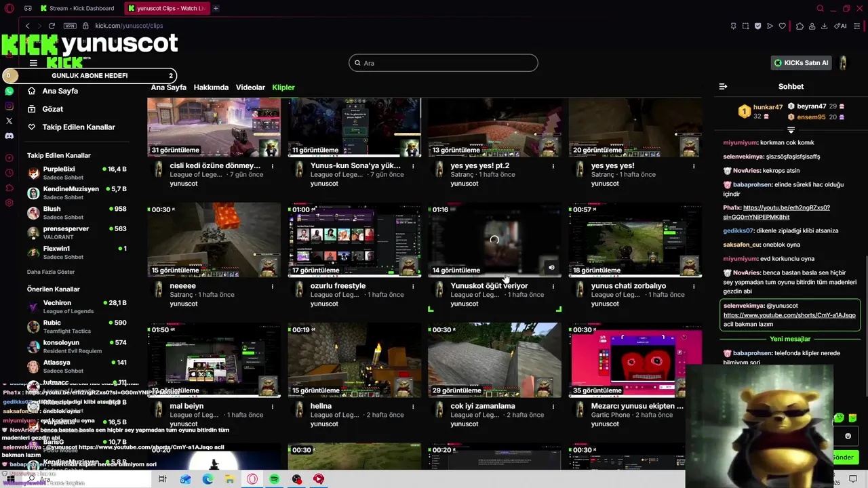The image size is (868, 488).
Task: Open Outlook from the Windows taskbar
Action: pos(185,479)
